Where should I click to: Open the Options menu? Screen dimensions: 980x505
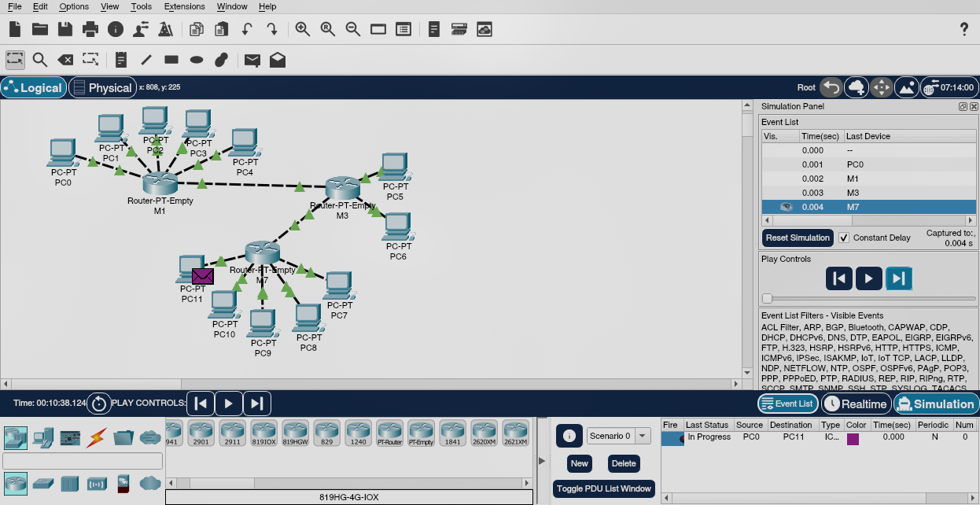coord(74,6)
